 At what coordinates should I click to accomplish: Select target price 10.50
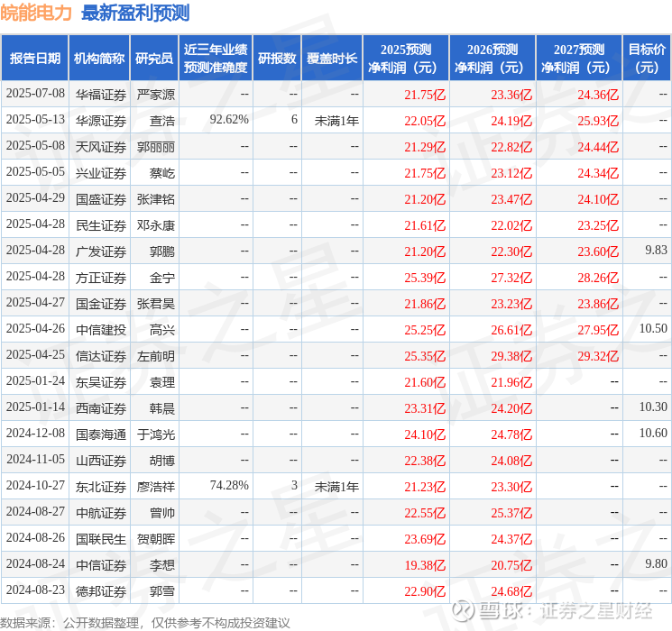(x=653, y=328)
